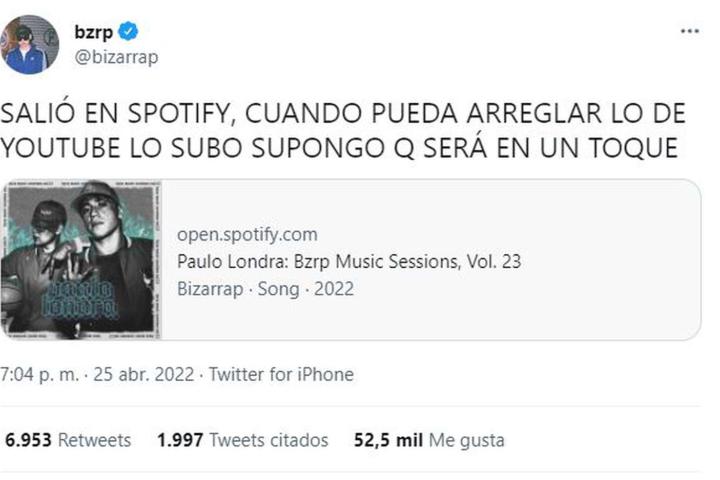This screenshot has height=480, width=720.
Task: Click the tweet text about Spotify release
Action: click(x=343, y=130)
